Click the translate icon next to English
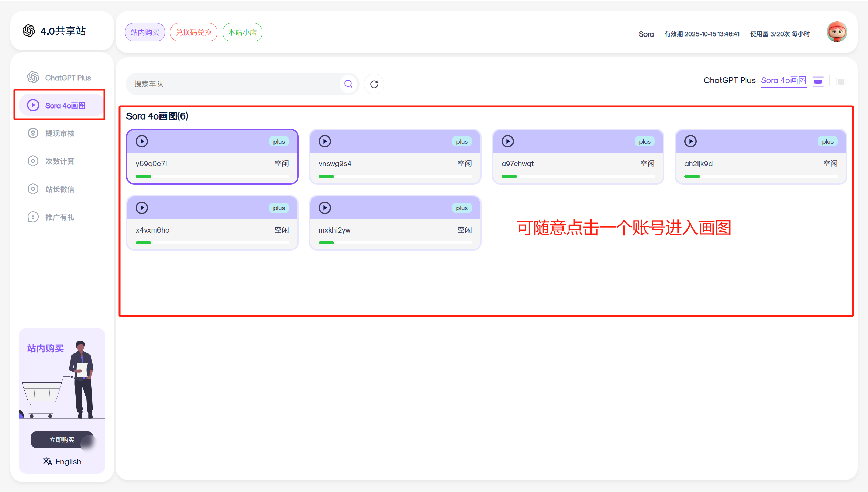Screen dimensions: 868x492 (48, 461)
